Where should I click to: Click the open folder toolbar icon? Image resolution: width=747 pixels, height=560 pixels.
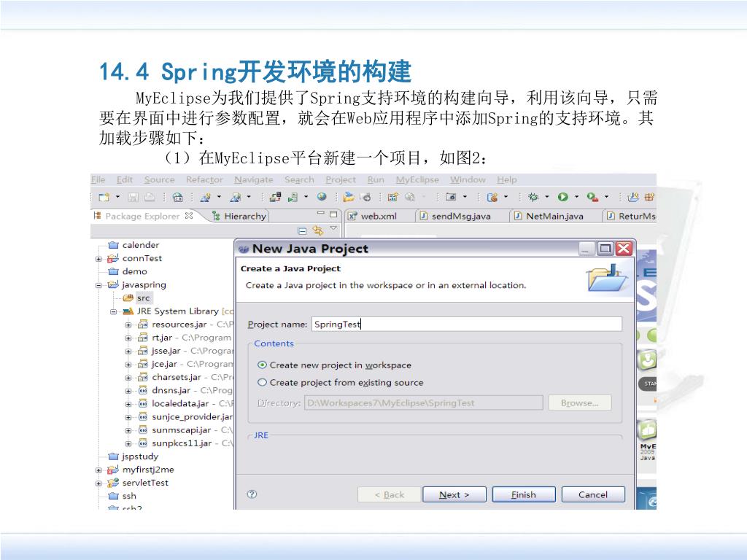(x=349, y=197)
